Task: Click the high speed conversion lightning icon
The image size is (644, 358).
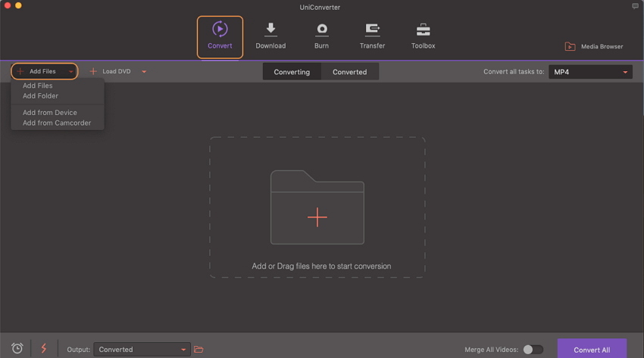Action: (x=43, y=349)
